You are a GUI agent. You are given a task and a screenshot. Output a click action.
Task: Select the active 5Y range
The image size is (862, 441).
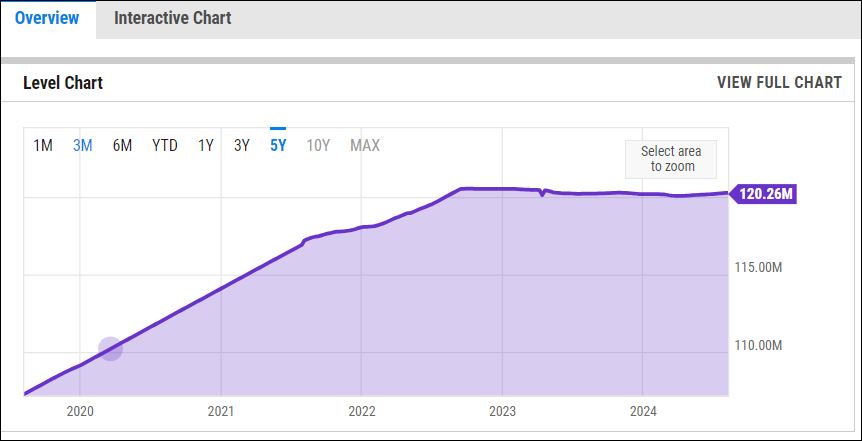pyautogui.click(x=278, y=146)
